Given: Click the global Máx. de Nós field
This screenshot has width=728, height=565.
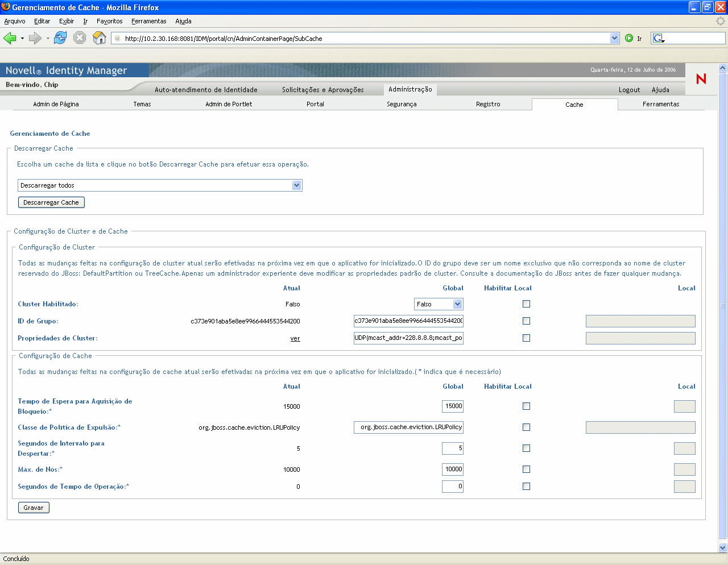Looking at the screenshot, I should click(453, 469).
